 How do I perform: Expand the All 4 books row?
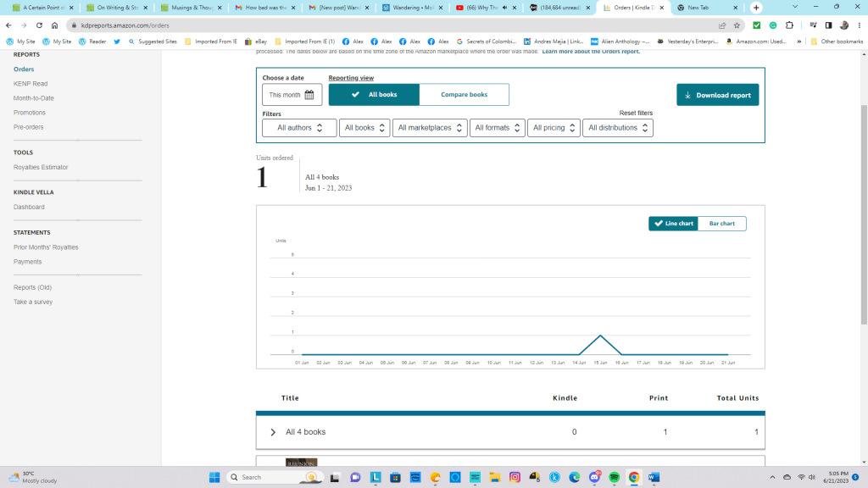pyautogui.click(x=273, y=432)
